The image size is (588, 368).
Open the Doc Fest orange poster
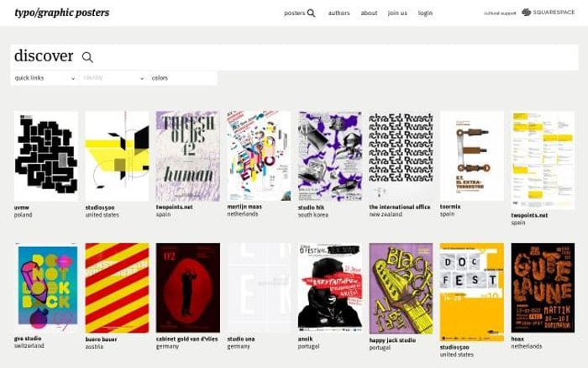tap(472, 292)
